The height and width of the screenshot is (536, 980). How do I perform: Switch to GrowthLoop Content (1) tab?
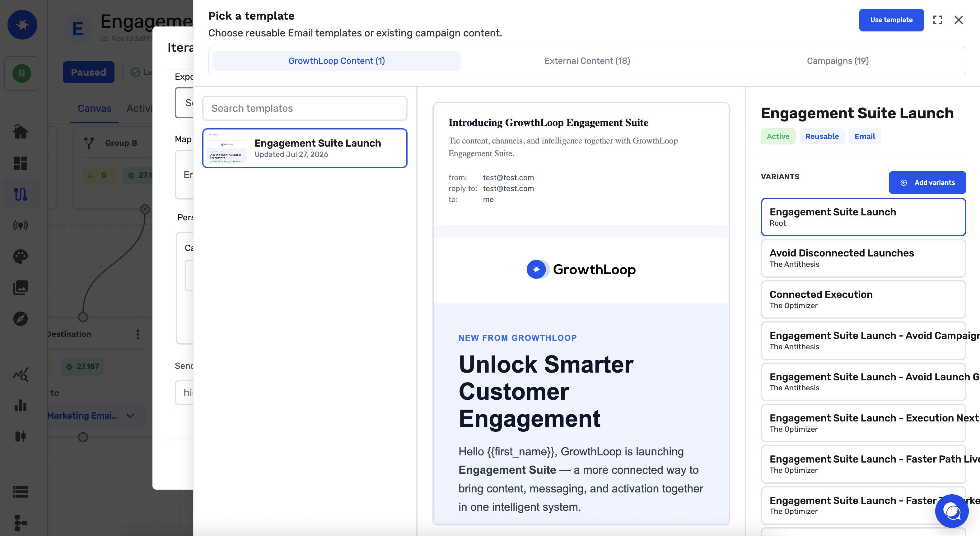click(337, 61)
